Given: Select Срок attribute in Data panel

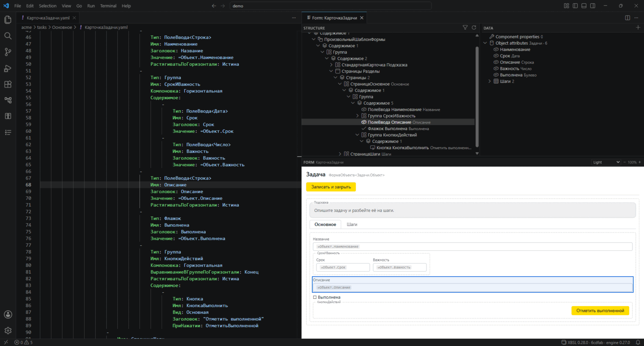Looking at the screenshot, I should tap(506, 56).
